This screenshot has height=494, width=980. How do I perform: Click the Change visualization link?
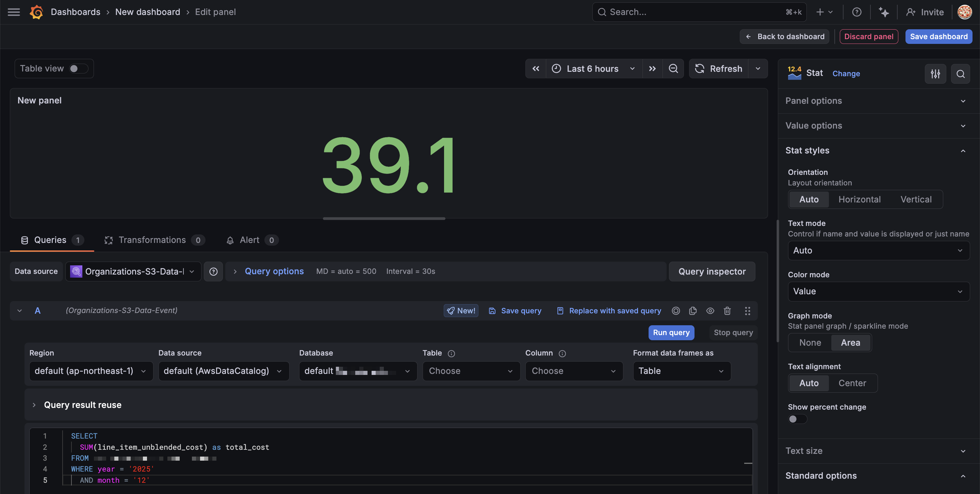(846, 73)
